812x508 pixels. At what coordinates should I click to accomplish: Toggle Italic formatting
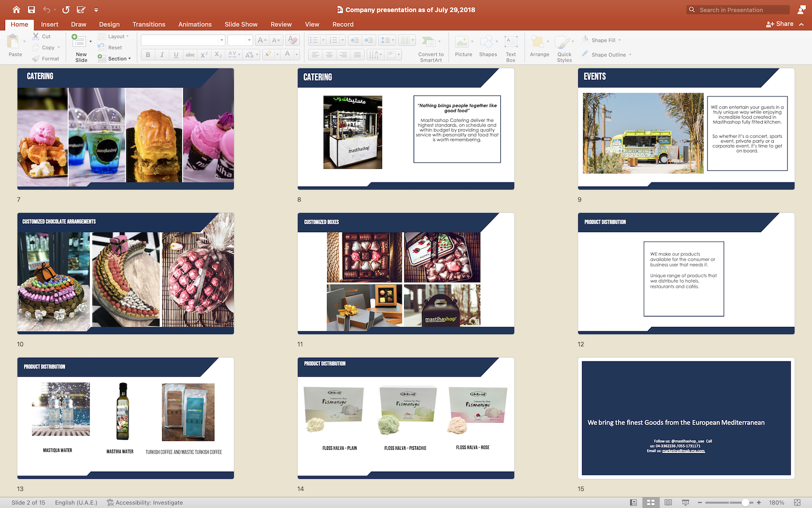click(162, 55)
